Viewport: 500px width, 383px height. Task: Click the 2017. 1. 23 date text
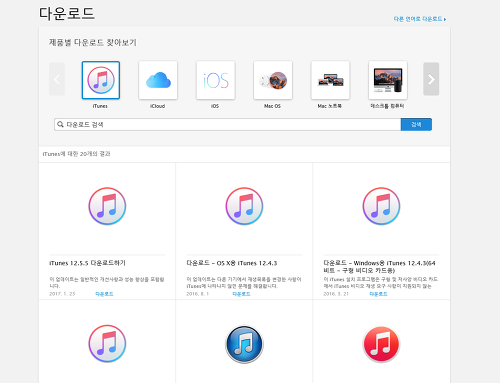pyautogui.click(x=62, y=294)
